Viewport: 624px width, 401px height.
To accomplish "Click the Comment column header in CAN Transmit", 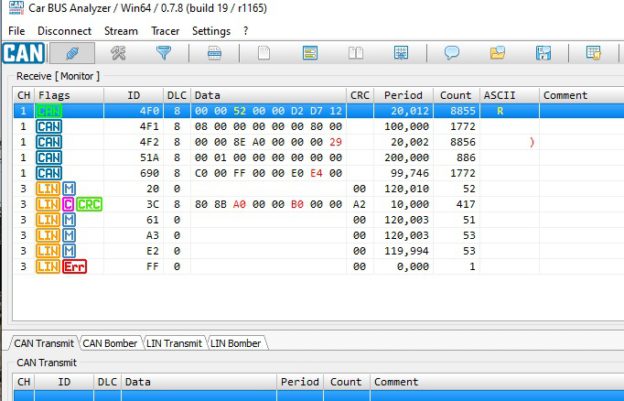I will coord(497,382).
